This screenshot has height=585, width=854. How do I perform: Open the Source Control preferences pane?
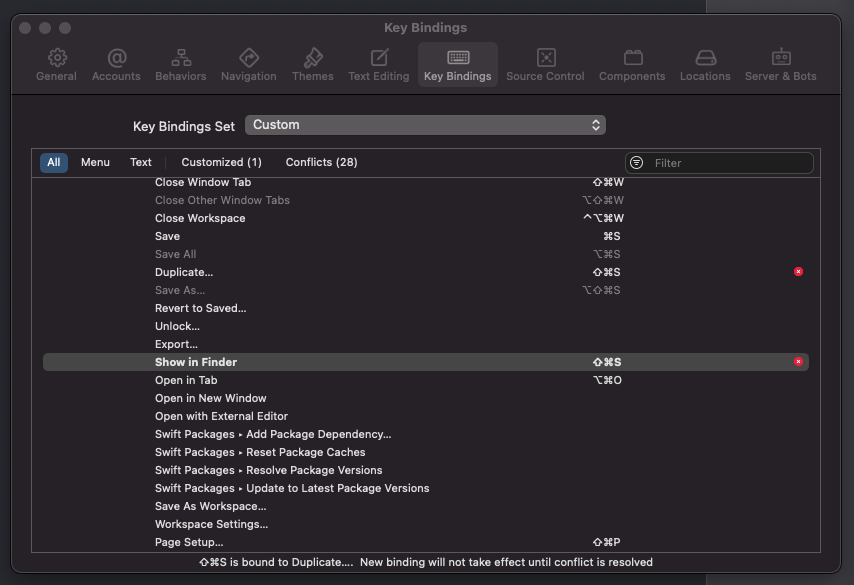[x=545, y=65]
